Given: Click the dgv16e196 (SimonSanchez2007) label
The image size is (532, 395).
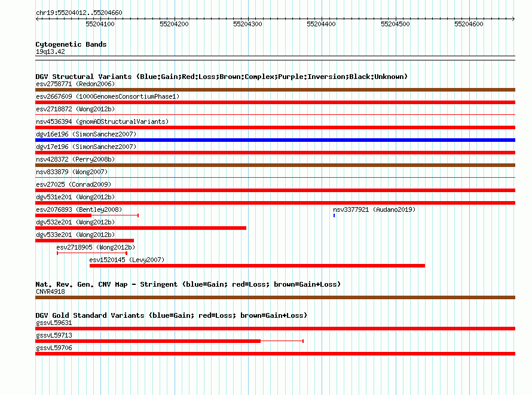Looking at the screenshot, I should pyautogui.click(x=86, y=134).
